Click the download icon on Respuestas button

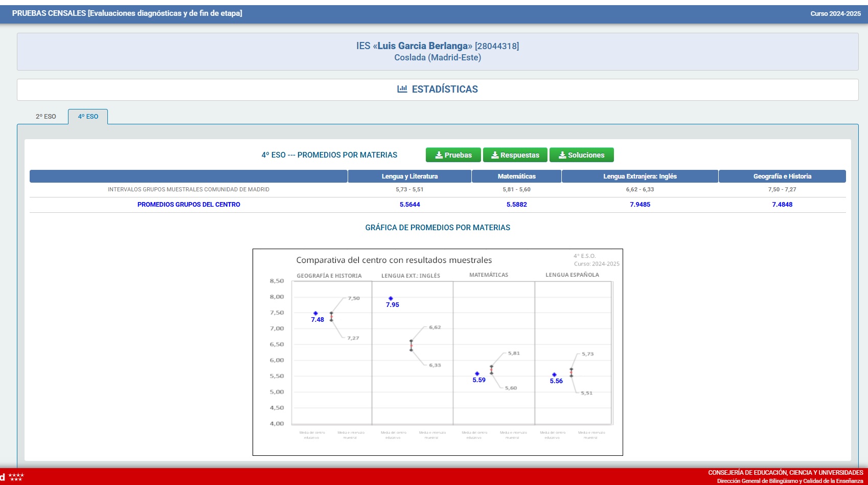[494, 155]
